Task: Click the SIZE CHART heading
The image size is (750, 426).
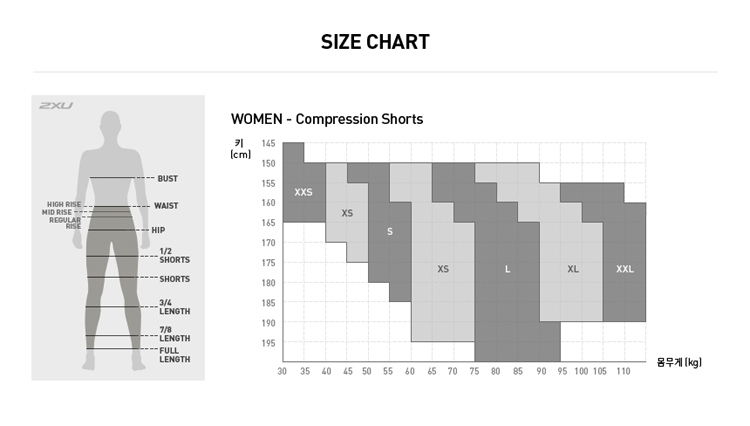Action: click(x=375, y=42)
